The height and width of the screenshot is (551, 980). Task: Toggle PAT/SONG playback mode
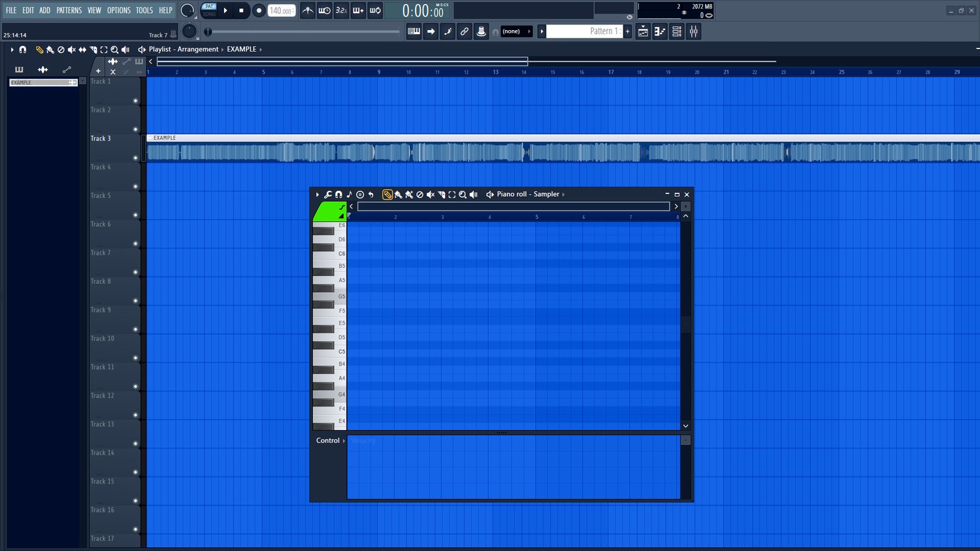[209, 10]
